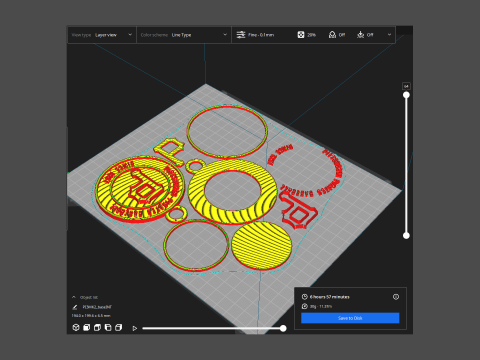Select the front view cube icon
Image resolution: width=480 pixels, height=360 pixels.
point(87,328)
